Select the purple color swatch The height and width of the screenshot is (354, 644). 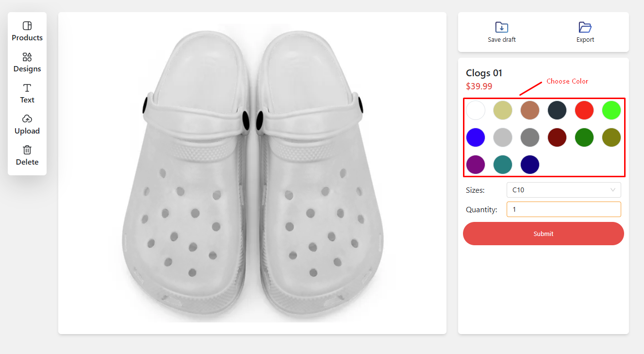click(476, 165)
